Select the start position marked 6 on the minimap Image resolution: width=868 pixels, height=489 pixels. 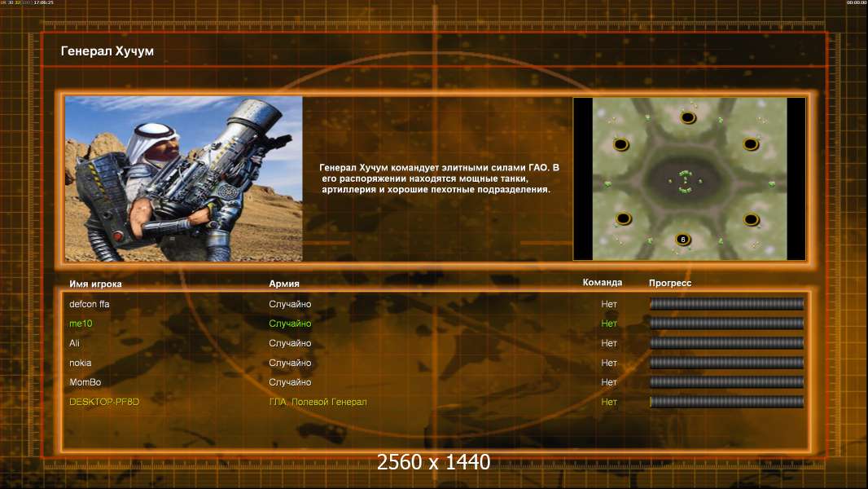pyautogui.click(x=683, y=240)
